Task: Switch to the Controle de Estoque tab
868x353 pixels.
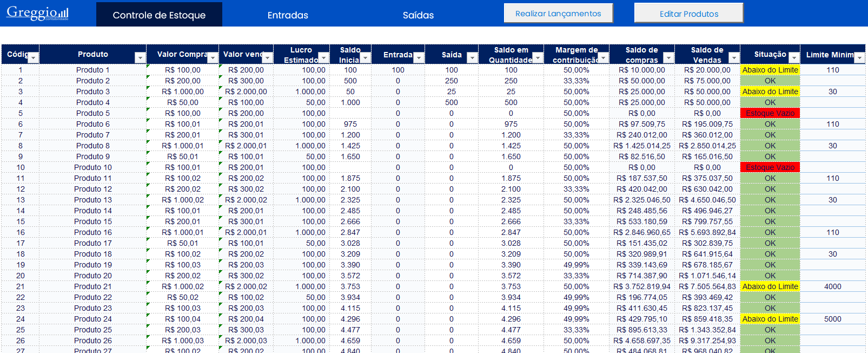Action: 159,15
